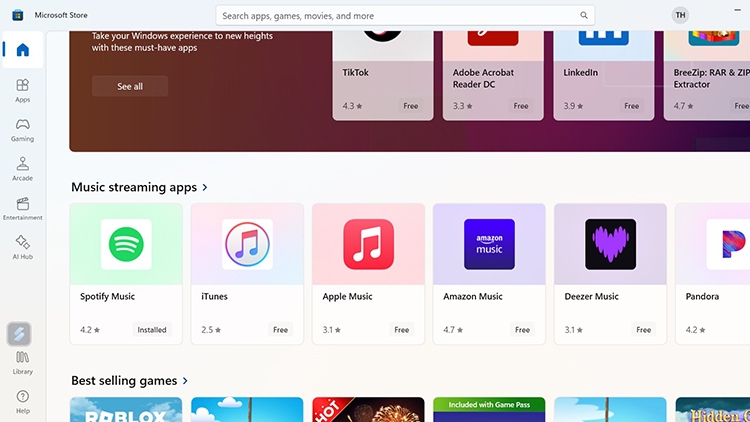
Task: Click Free button on iTunes card
Action: pyautogui.click(x=280, y=330)
